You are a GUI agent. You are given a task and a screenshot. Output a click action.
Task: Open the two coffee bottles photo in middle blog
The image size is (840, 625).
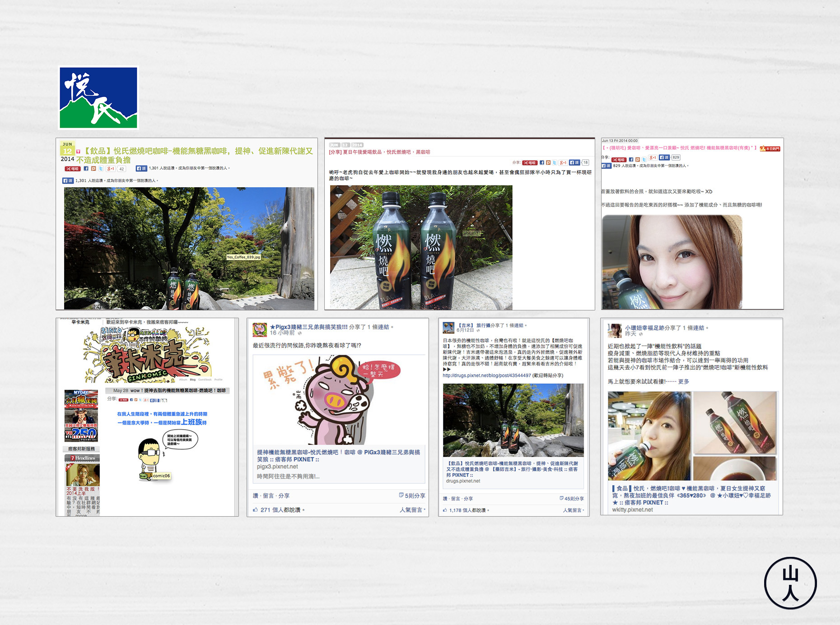pyautogui.click(x=421, y=247)
